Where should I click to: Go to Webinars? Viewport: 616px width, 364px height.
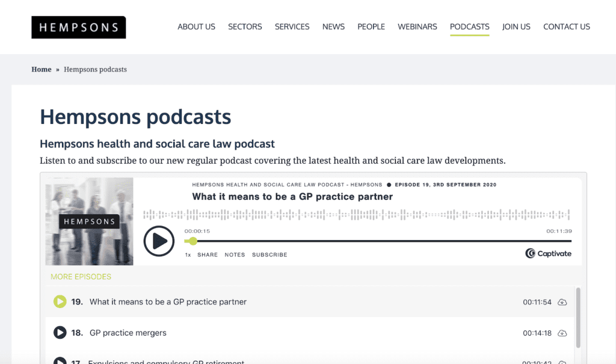tap(417, 26)
